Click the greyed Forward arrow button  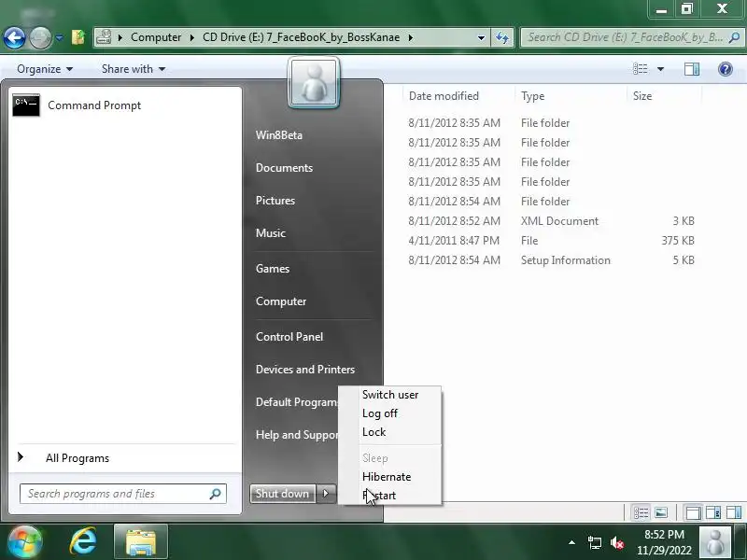(40, 37)
